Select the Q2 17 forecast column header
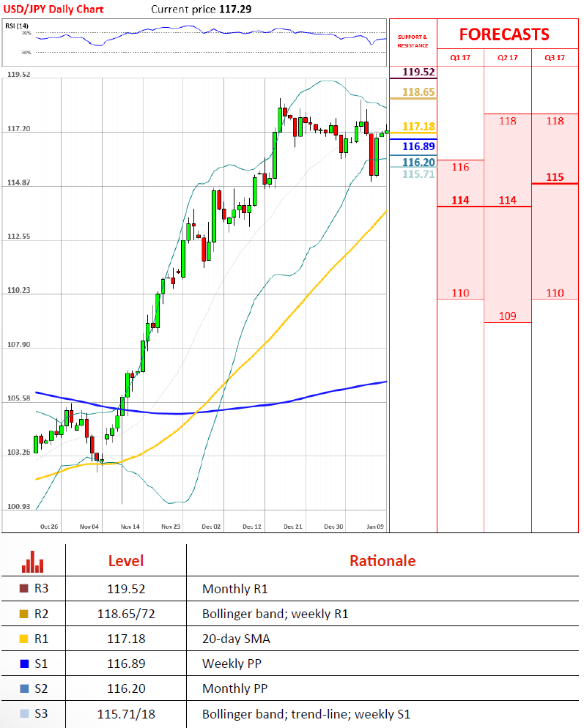The image size is (584, 728). (507, 58)
